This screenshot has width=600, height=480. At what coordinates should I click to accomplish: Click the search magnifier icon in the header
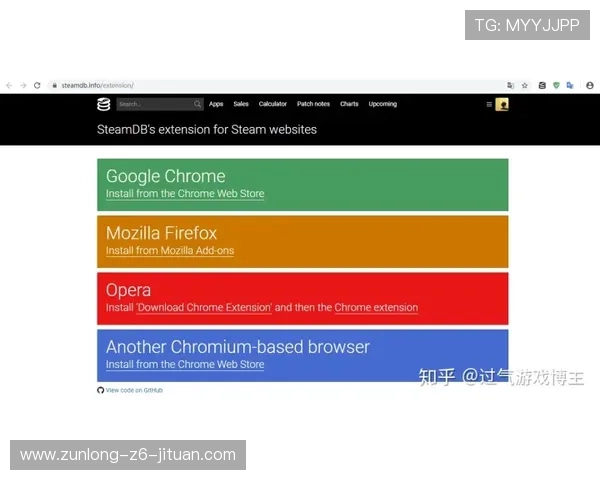(x=197, y=104)
